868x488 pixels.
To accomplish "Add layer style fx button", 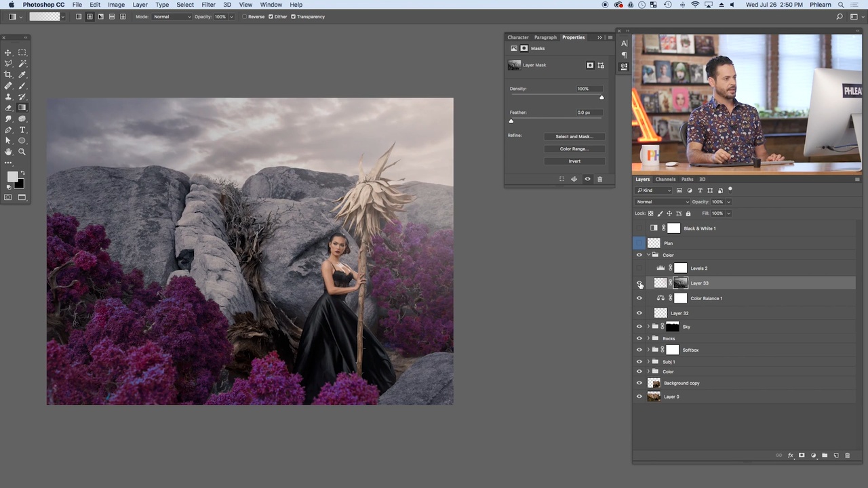I will point(791,455).
